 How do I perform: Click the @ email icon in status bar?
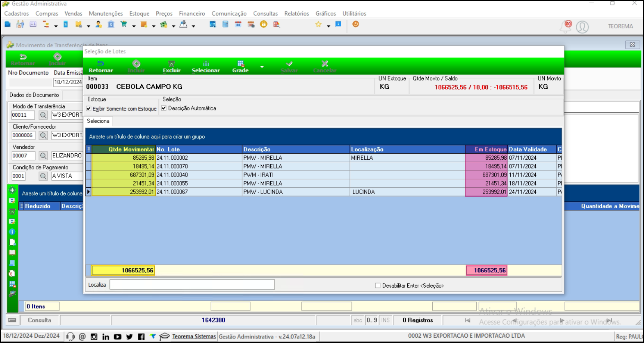point(82,337)
